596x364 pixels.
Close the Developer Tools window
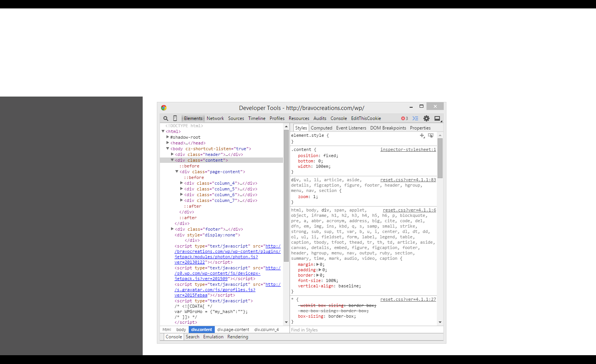[435, 106]
